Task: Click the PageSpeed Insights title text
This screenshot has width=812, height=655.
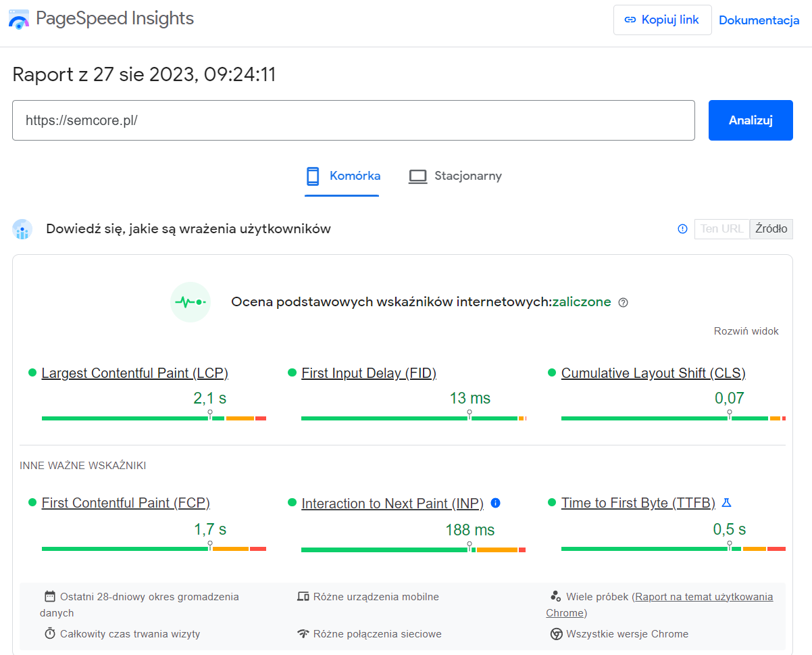Action: 115,19
